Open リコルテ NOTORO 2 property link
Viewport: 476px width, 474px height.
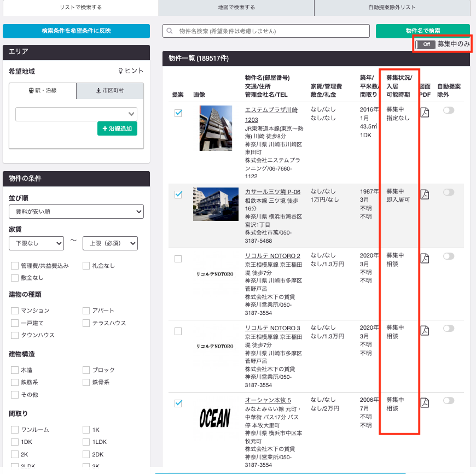[272, 256]
